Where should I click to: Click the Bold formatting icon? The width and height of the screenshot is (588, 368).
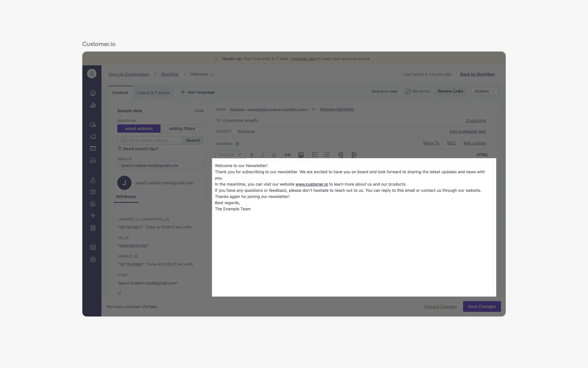252,155
